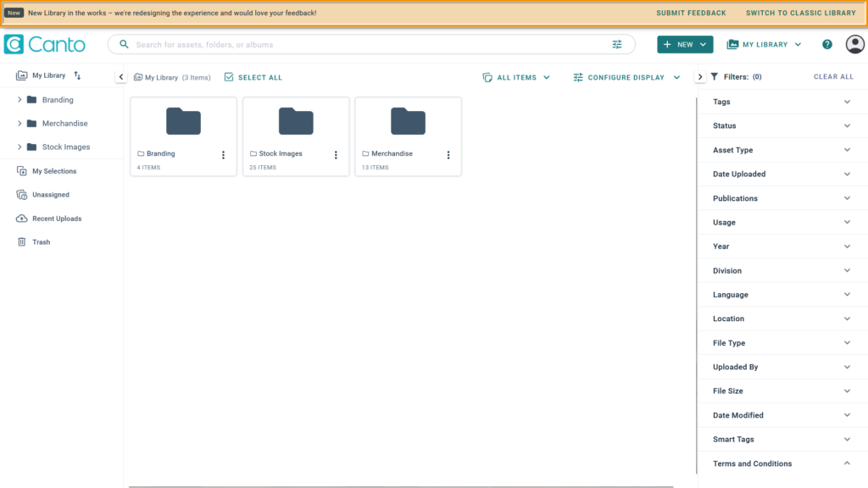Click the search filter sliders icon
868x488 pixels.
point(617,44)
